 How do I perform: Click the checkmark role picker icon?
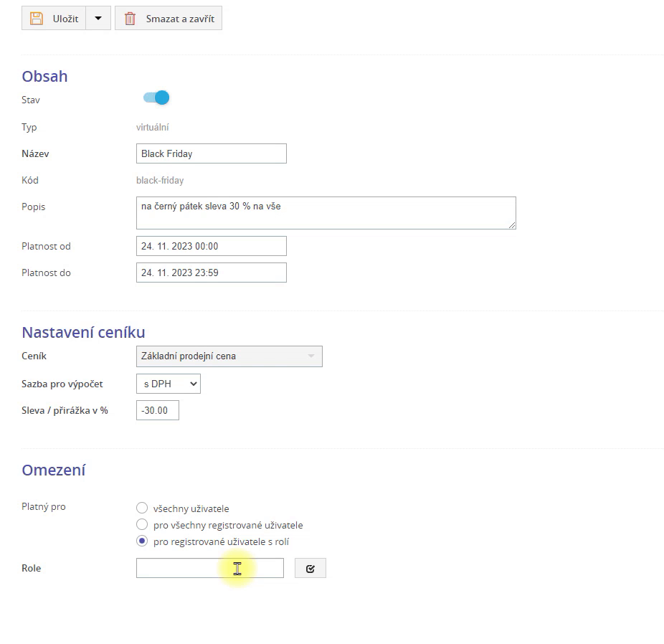point(310,568)
